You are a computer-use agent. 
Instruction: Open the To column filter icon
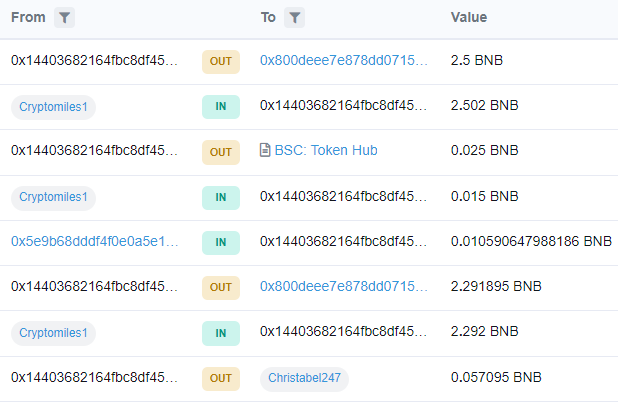294,18
